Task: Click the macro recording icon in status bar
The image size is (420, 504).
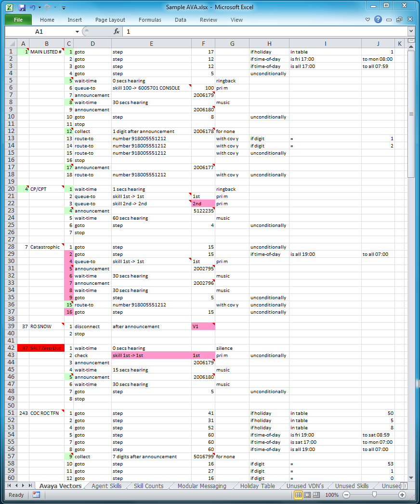Action: tap(36, 495)
